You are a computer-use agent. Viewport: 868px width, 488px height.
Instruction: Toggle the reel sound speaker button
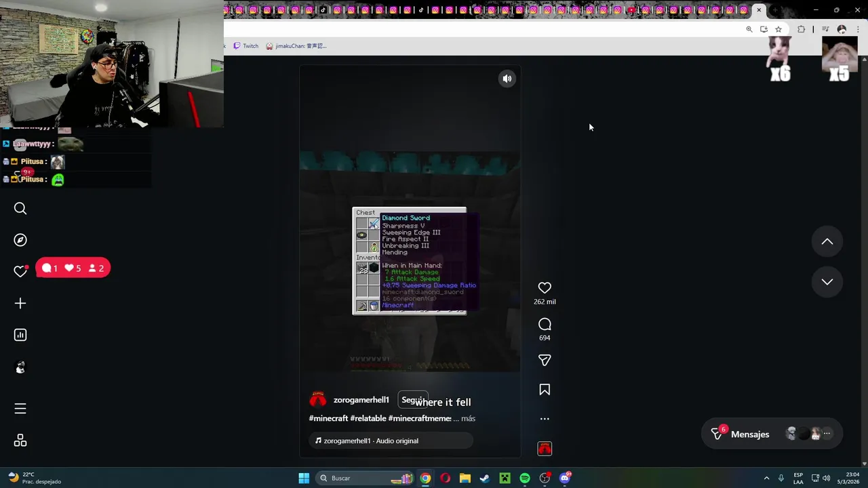(x=507, y=79)
